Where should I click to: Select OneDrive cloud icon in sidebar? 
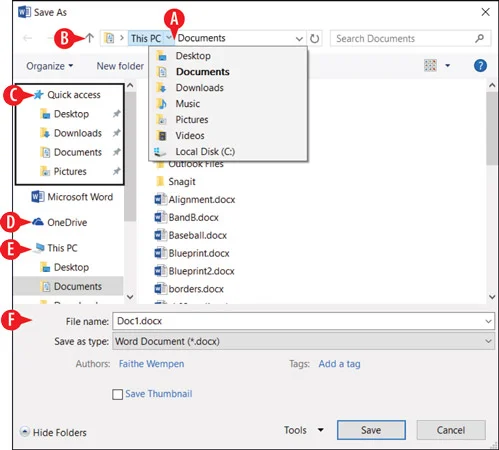[x=38, y=222]
